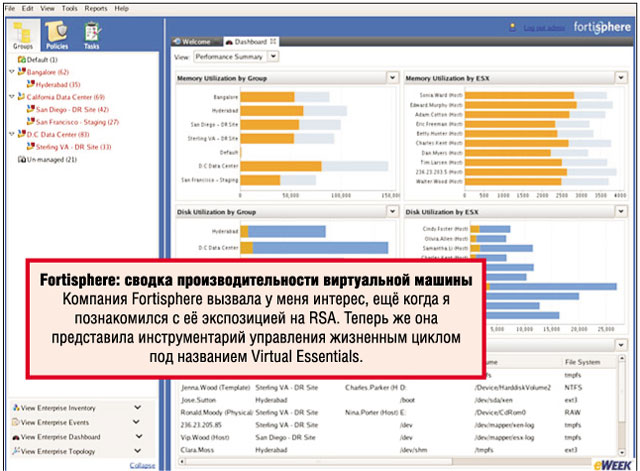Viewport: 640px width, 471px height.
Task: Switch to the Dashboard tab
Action: tap(251, 42)
